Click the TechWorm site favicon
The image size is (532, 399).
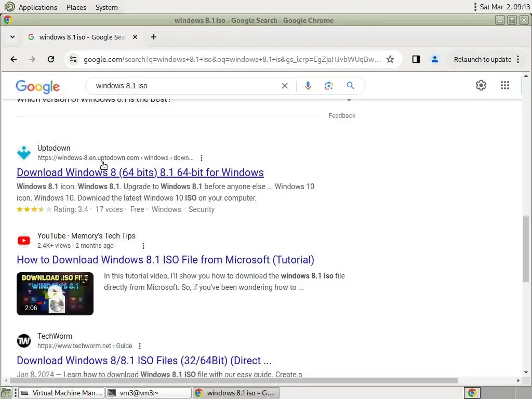click(x=24, y=341)
